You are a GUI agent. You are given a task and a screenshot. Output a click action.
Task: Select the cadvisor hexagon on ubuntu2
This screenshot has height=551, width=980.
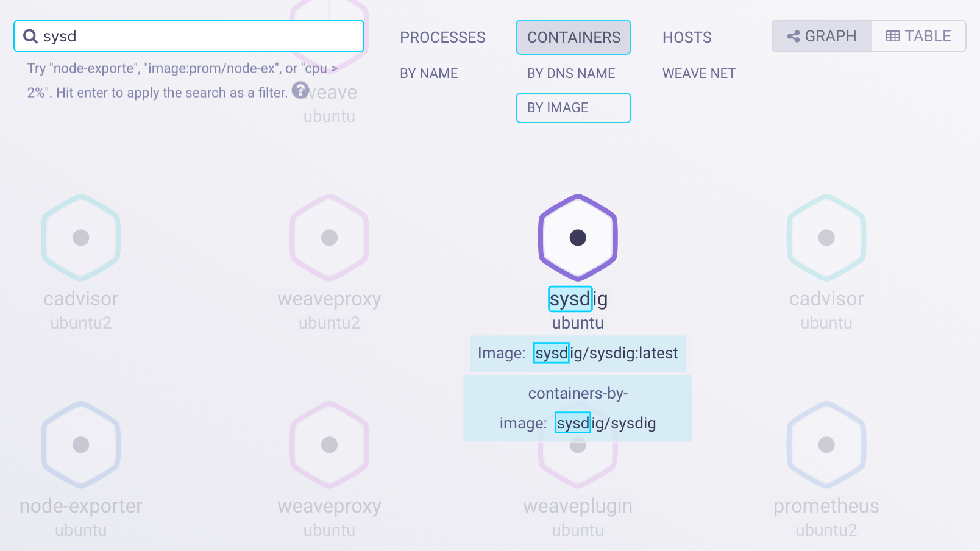[x=80, y=238]
